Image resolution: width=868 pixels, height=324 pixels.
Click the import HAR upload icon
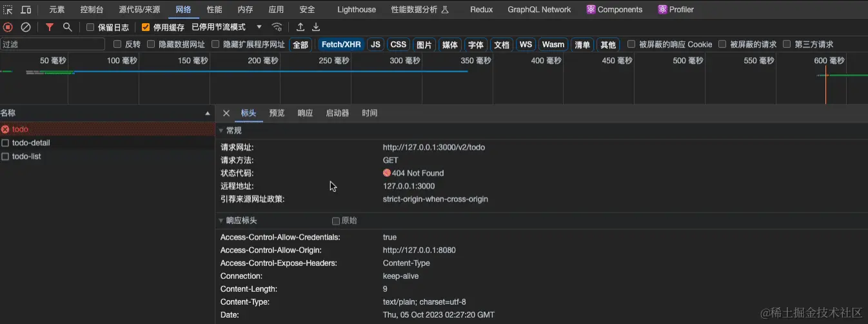[x=301, y=27]
